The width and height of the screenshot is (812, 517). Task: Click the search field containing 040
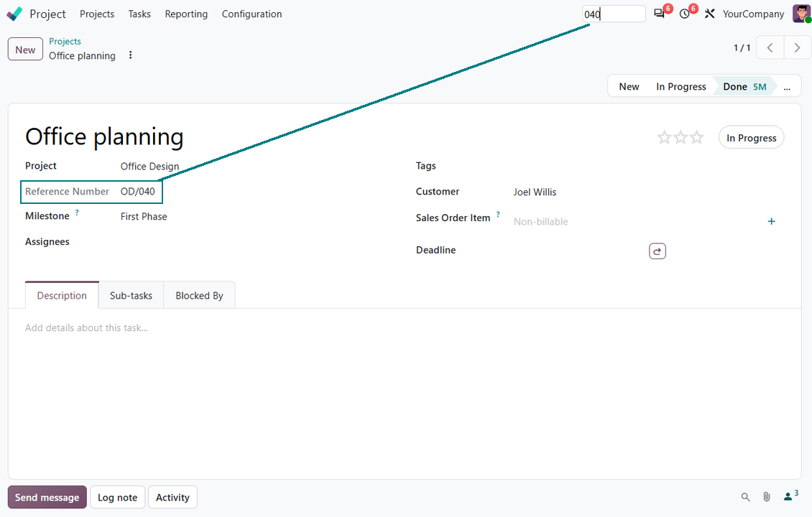pos(614,14)
